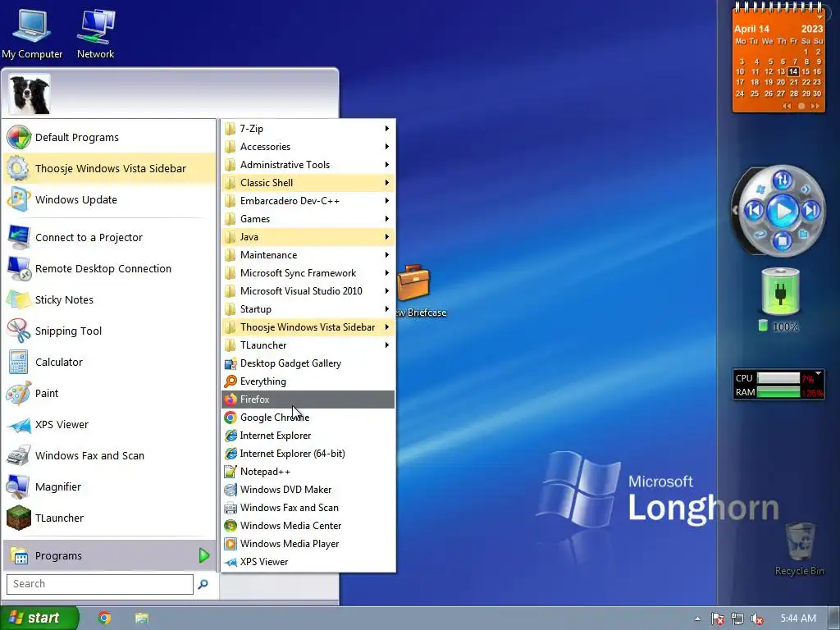Viewport: 840px width, 630px height.
Task: Launch Notepad++ from the Programs list
Action: point(308,472)
